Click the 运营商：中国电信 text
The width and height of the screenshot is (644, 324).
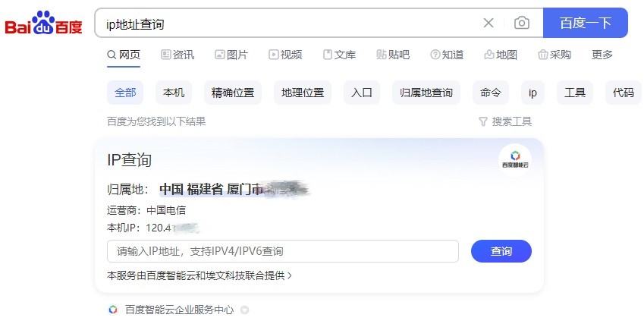click(146, 210)
